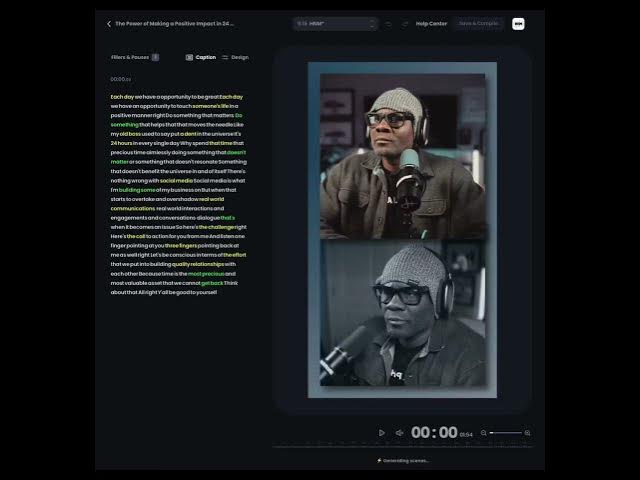Click the Fillers & Pauses count badge
Image resolution: width=640 pixels, height=480 pixels.
(155, 57)
